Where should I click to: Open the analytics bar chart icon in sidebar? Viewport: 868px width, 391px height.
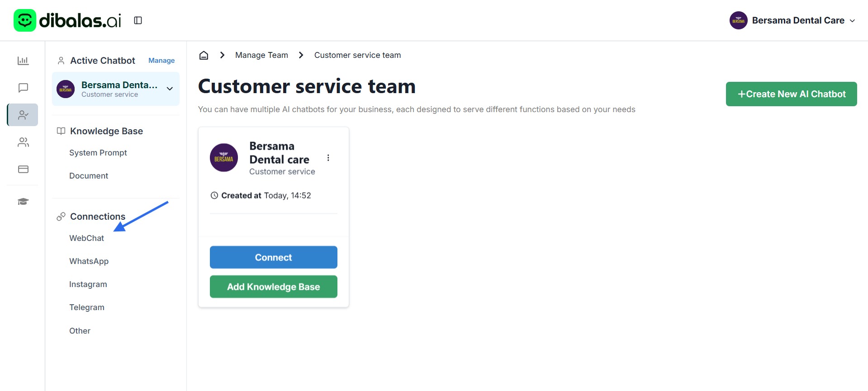point(23,61)
